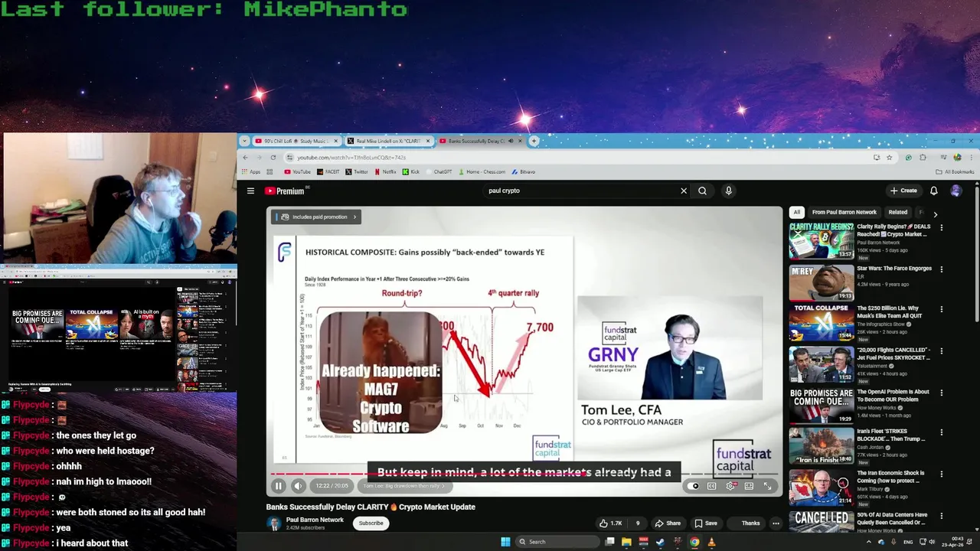
Task: Open Paul Barron Network channel avatar
Action: [x=273, y=523]
